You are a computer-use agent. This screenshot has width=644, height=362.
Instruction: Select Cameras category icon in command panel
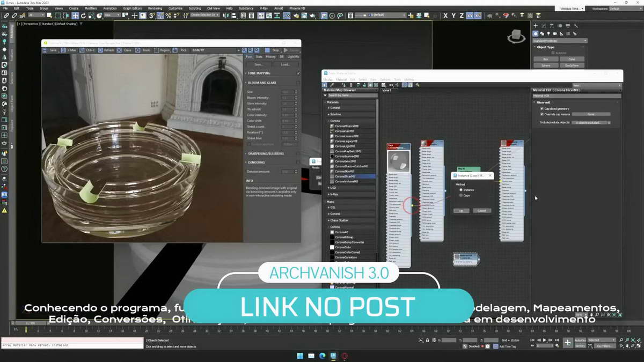pyautogui.click(x=555, y=33)
